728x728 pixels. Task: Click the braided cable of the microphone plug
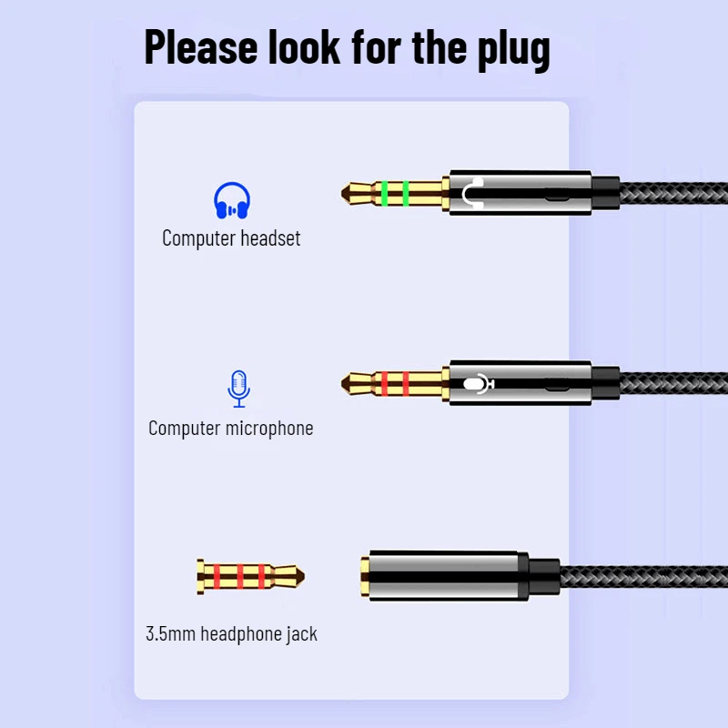[673, 383]
